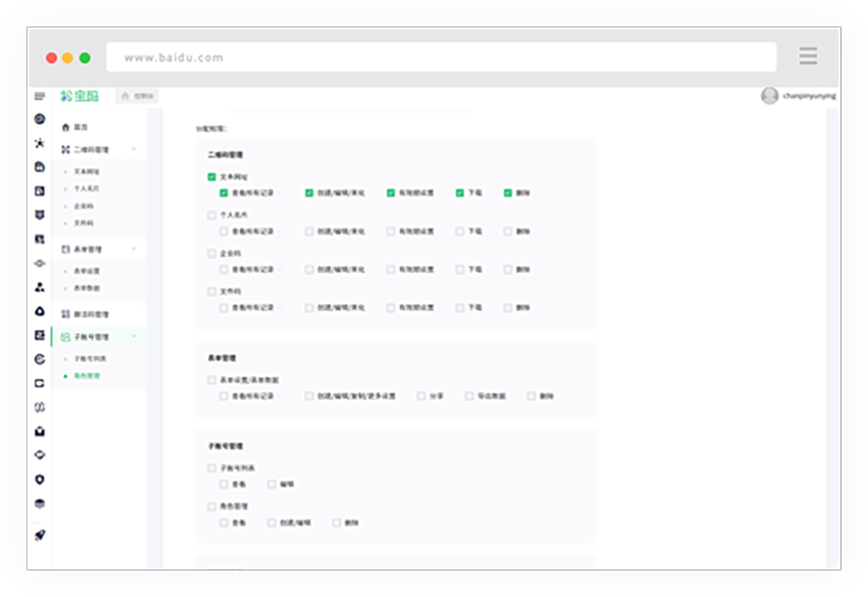Click the 控制台 breadcrumb tab
Image resolution: width=868 pixels, height=597 pixels.
(137, 96)
